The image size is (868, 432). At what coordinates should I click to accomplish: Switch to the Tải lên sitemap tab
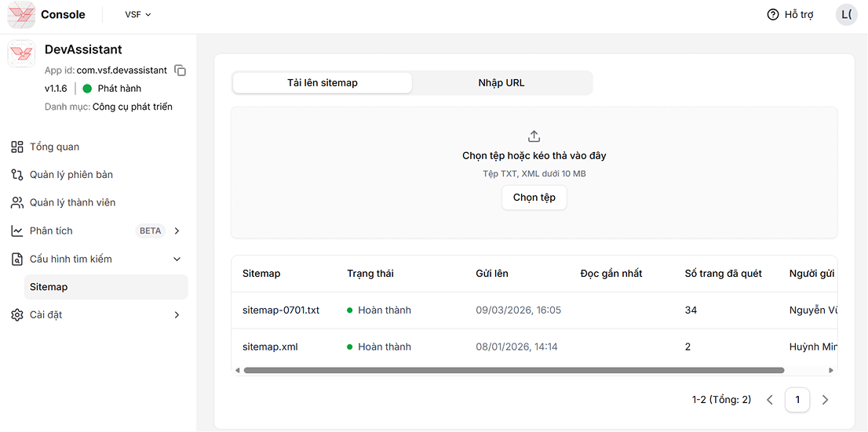(x=323, y=83)
